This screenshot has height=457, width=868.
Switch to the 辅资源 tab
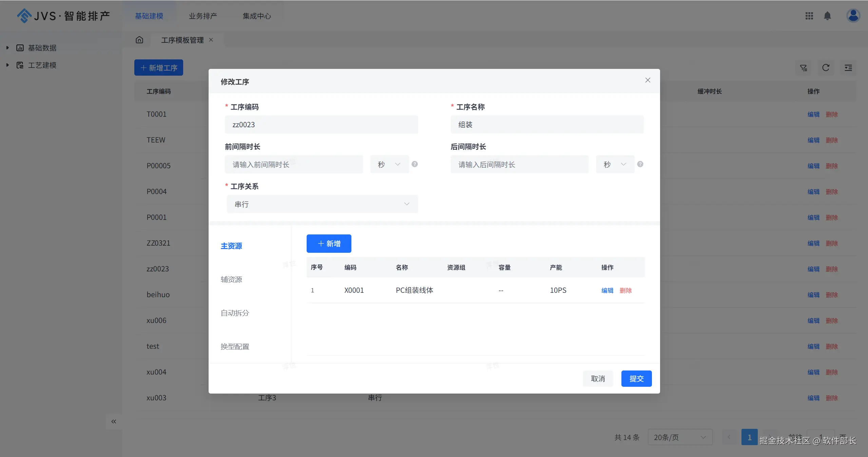pyautogui.click(x=231, y=280)
